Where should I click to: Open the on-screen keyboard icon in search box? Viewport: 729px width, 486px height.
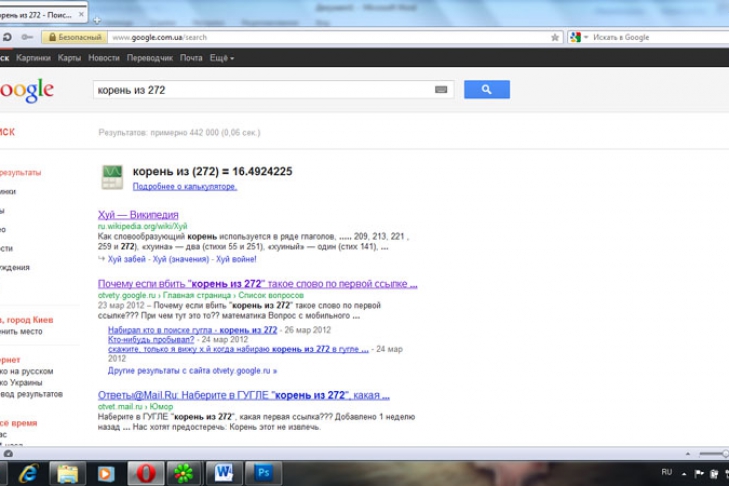click(x=441, y=90)
